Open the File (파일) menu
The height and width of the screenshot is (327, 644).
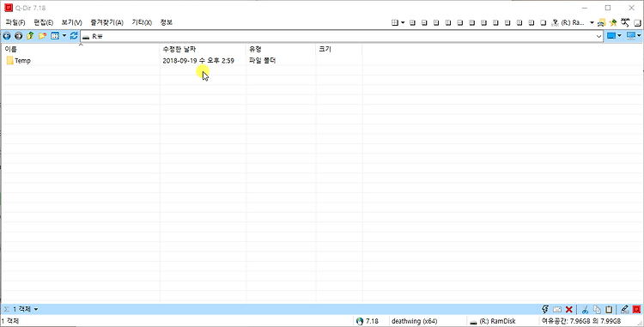pos(15,22)
